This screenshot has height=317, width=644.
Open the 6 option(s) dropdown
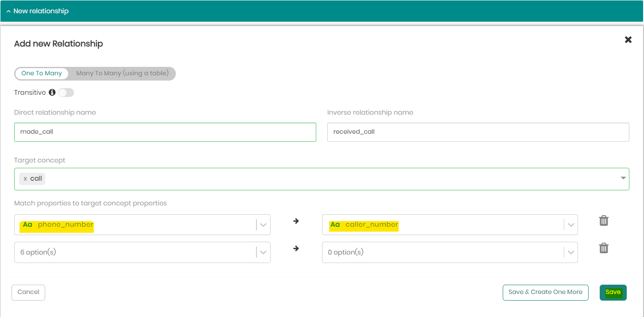[263, 252]
